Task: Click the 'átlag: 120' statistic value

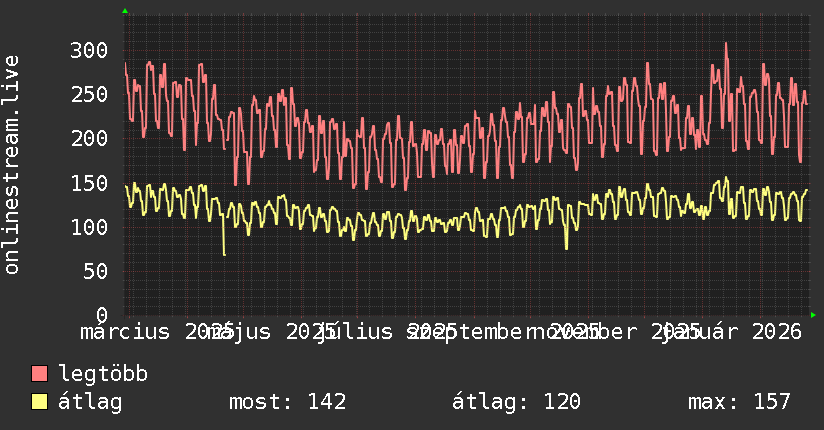Action: (517, 402)
